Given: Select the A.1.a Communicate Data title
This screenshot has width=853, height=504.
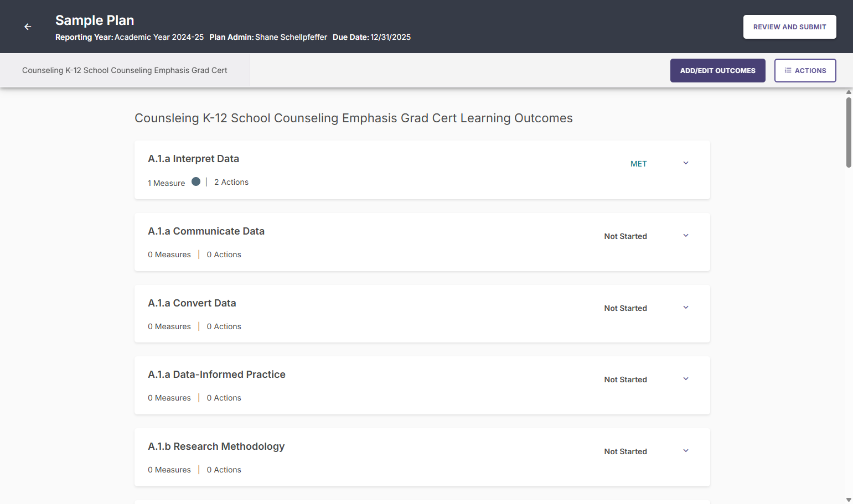Looking at the screenshot, I should 206,231.
